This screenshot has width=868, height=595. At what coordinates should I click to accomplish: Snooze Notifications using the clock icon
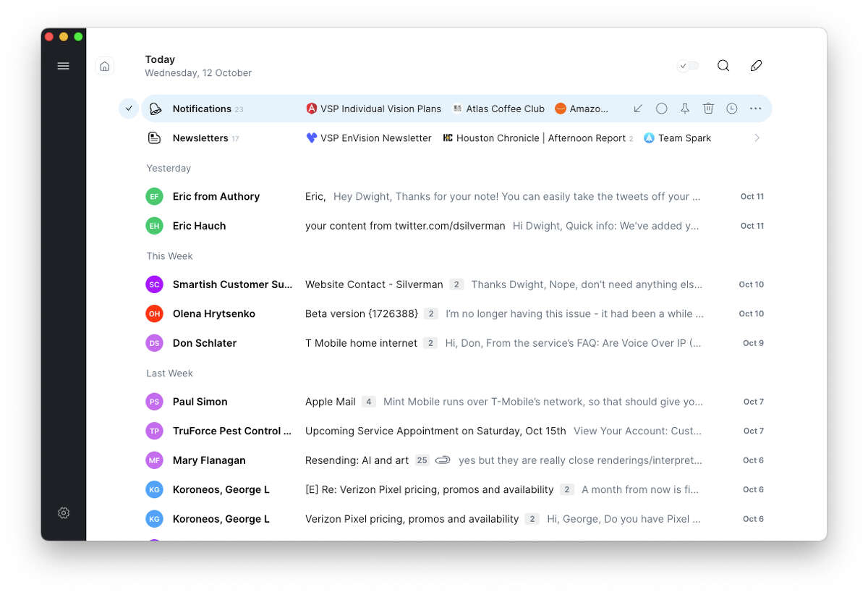pyautogui.click(x=731, y=108)
